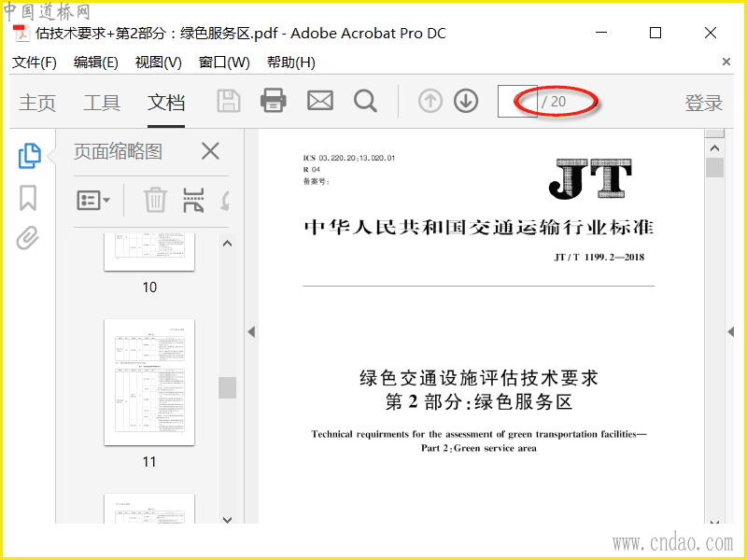
Task: Delete pages with trash icon
Action: click(155, 200)
